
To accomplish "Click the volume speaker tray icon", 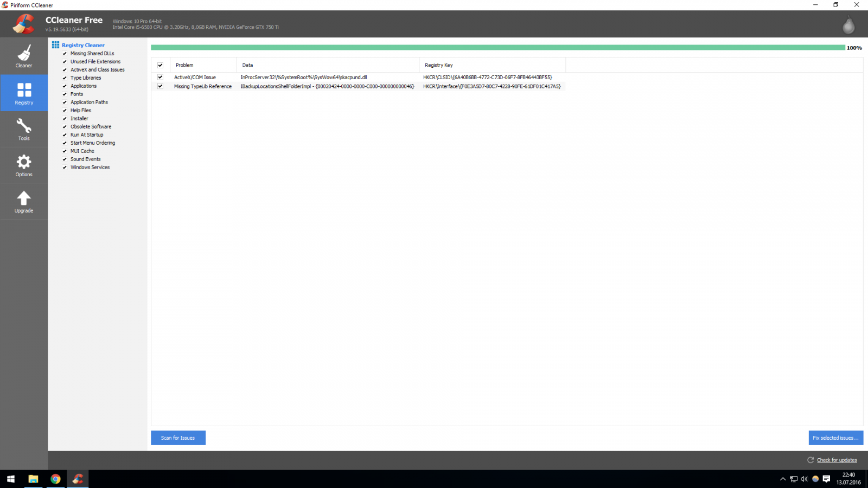I will point(804,479).
